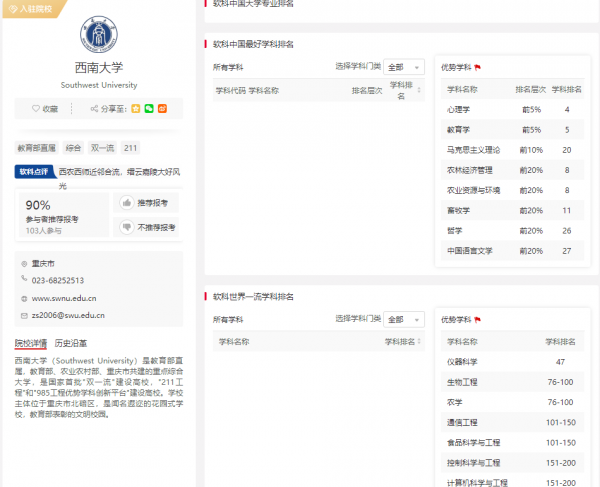
Task: Select 农业资源与环境 row
Action: (x=512, y=191)
